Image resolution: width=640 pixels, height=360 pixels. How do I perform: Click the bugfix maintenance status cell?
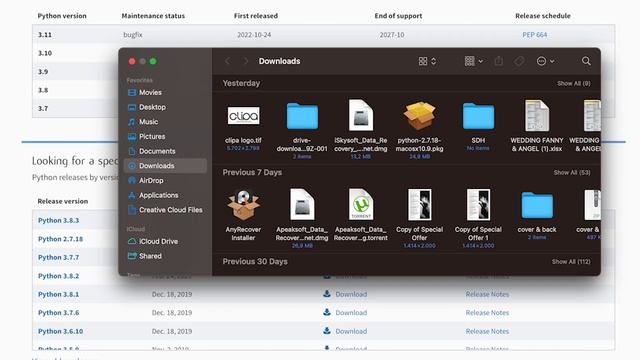click(x=133, y=35)
